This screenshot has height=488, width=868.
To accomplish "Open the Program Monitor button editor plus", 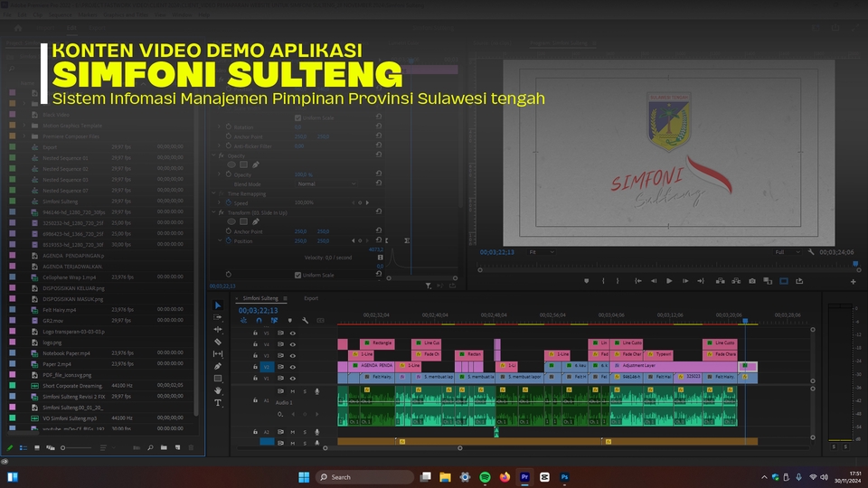I will pos(853,282).
